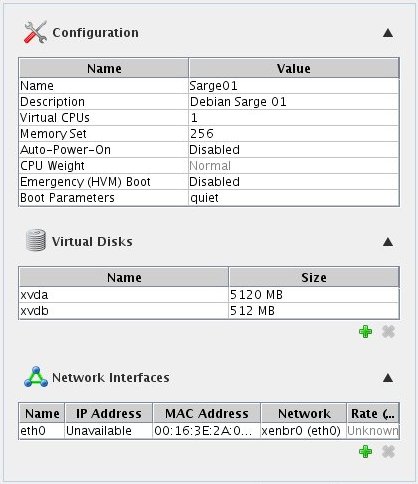Collapse the Configuration section
418x484 pixels.
click(388, 33)
